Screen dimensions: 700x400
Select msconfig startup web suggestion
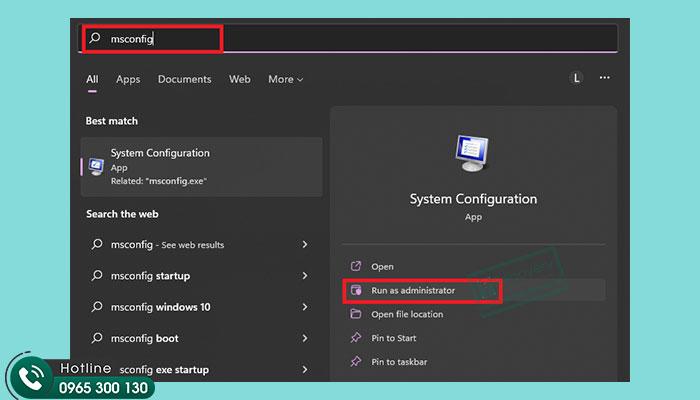click(x=202, y=275)
